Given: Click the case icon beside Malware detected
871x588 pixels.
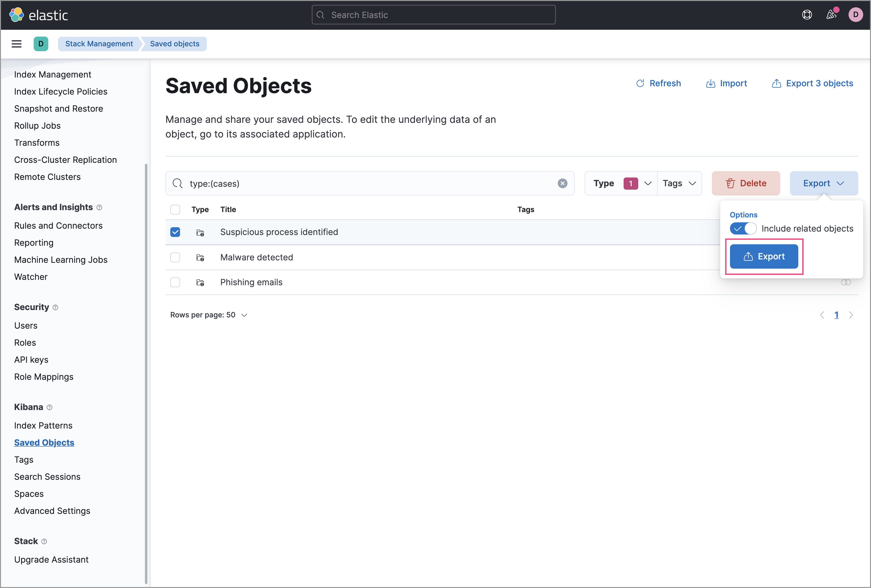Looking at the screenshot, I should (201, 258).
